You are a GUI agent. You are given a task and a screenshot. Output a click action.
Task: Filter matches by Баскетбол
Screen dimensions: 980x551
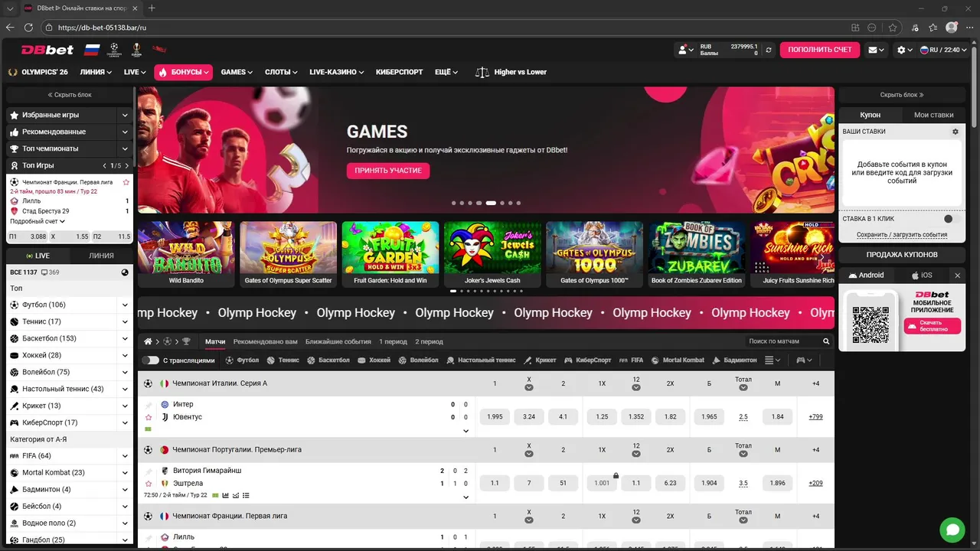(x=328, y=360)
